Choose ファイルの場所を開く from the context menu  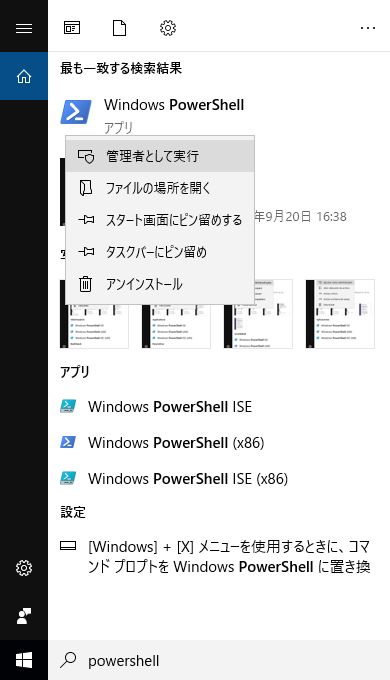(x=160, y=188)
